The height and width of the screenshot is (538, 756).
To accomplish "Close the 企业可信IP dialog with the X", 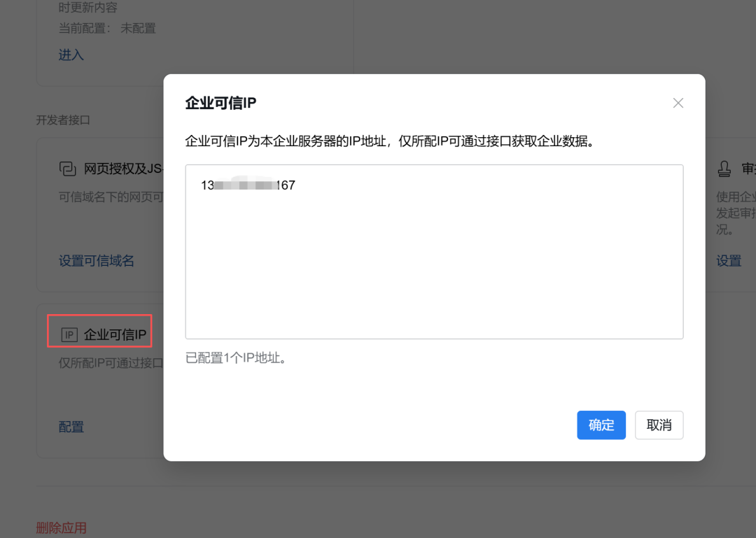I will pyautogui.click(x=678, y=102).
